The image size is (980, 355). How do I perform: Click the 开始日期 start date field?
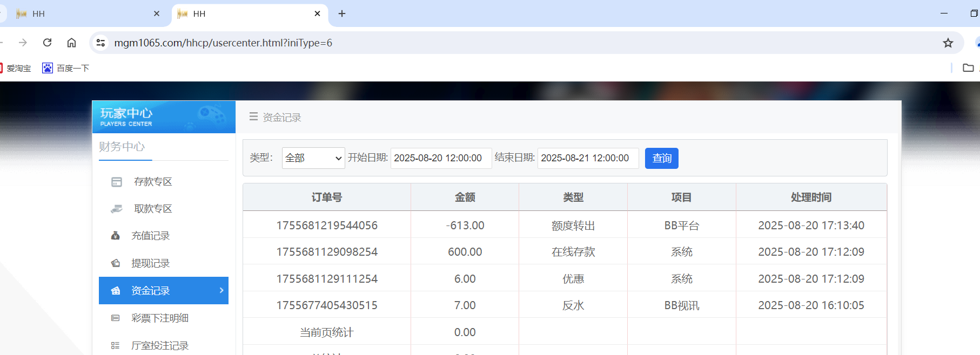coord(440,158)
